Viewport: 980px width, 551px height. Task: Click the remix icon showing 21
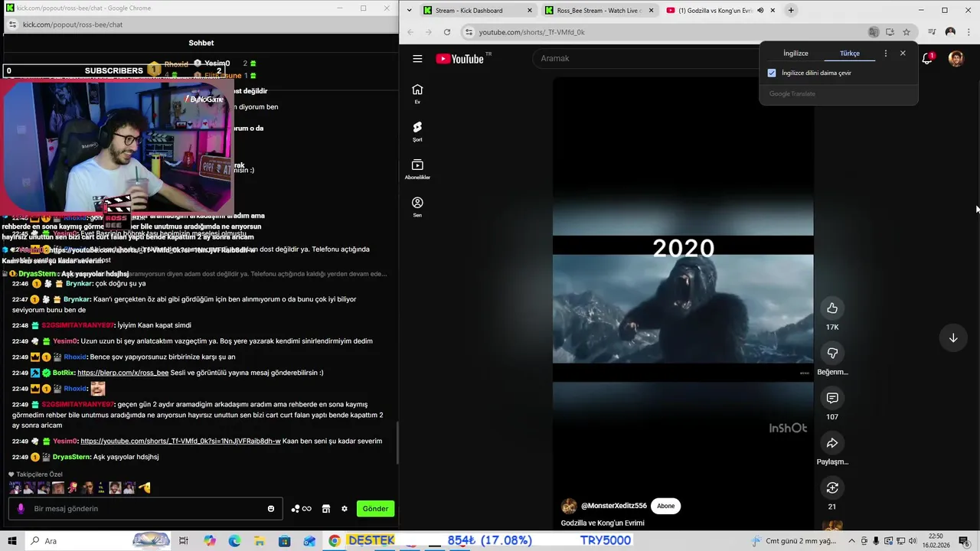pyautogui.click(x=832, y=487)
